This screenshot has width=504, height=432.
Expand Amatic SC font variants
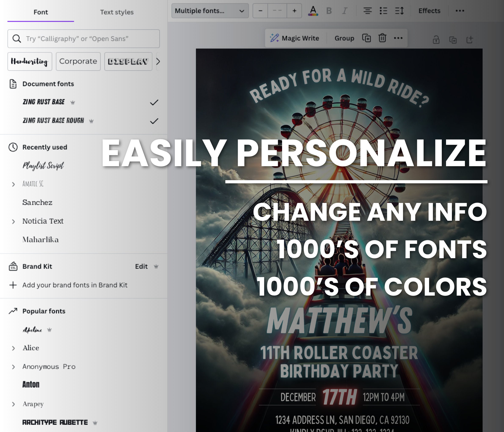pyautogui.click(x=13, y=184)
